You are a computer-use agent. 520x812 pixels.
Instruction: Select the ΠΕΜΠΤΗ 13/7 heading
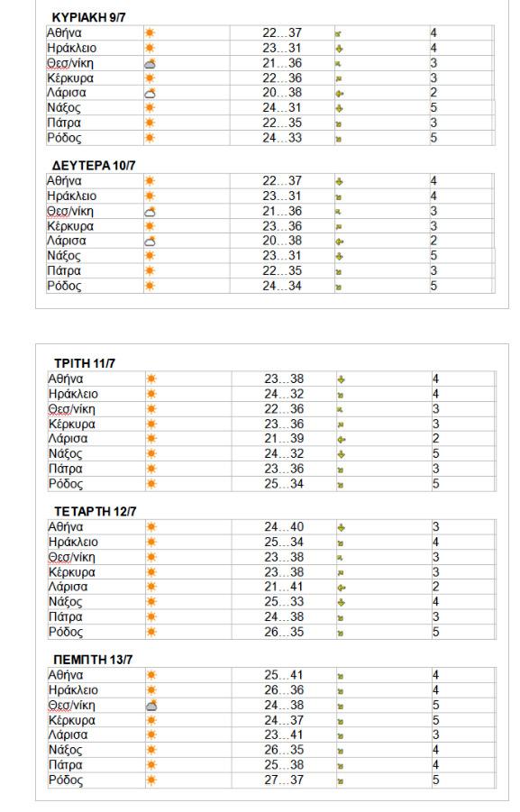[x=93, y=660]
